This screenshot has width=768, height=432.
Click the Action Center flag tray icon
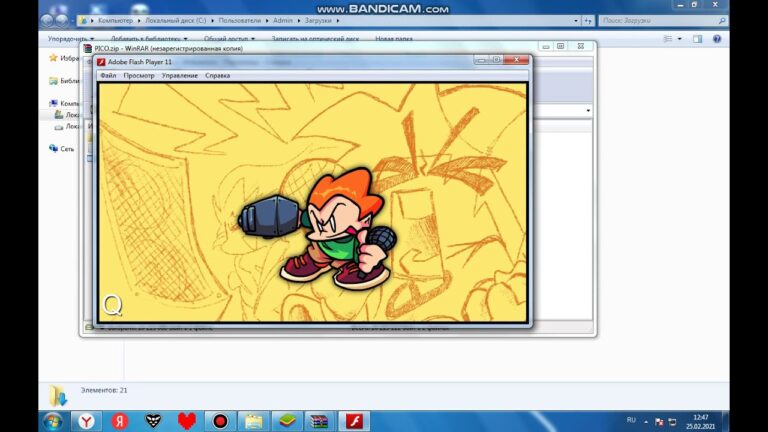(x=659, y=422)
